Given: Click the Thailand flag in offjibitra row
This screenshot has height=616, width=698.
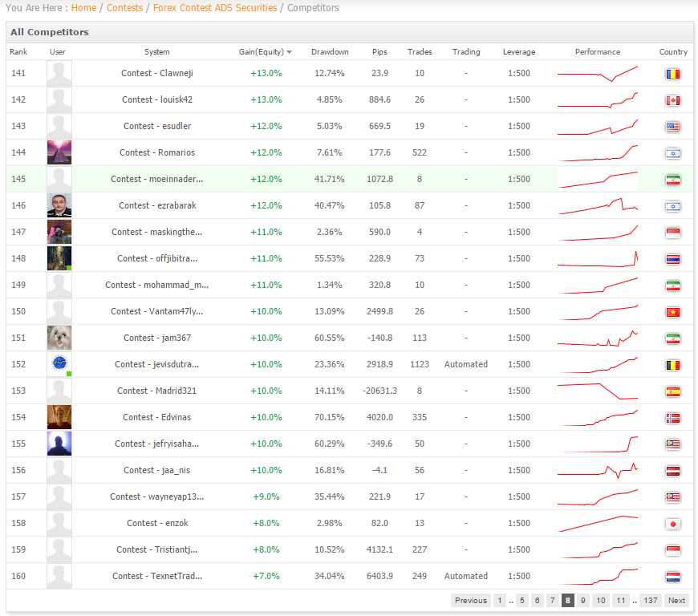Looking at the screenshot, I should pos(672,259).
